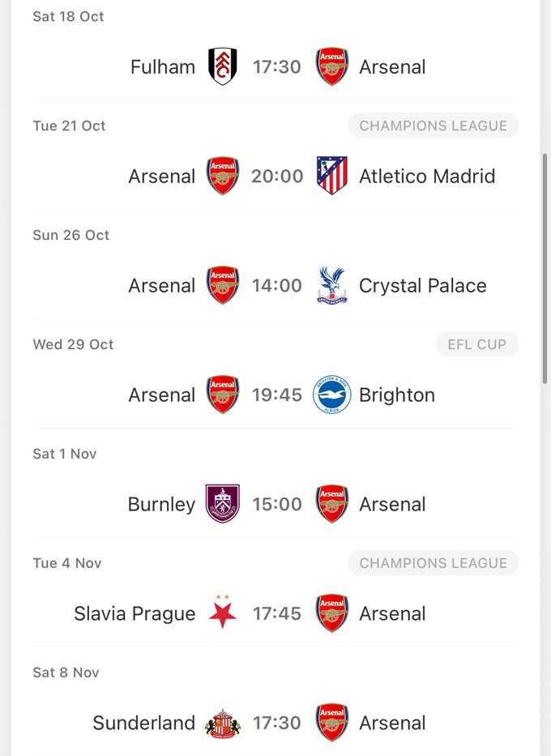Select the Champions League tag on 21 Oct
Viewport: 551px width, 756px height.
click(x=433, y=126)
